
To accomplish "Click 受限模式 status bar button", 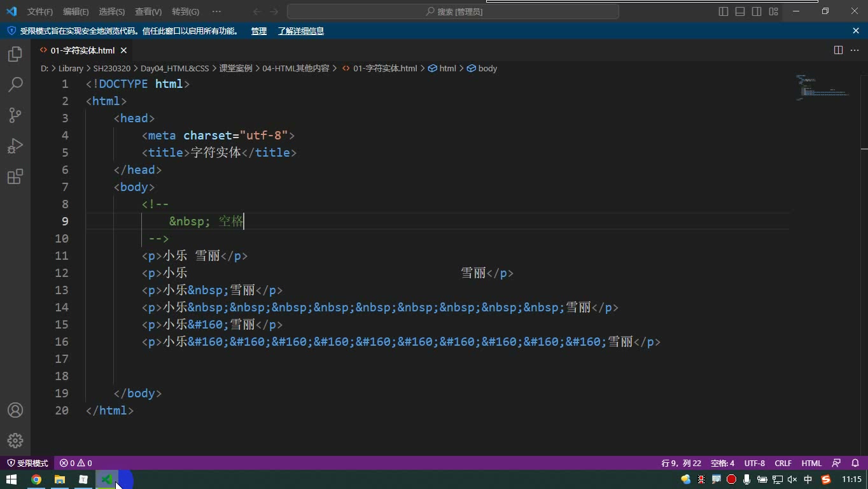I will [x=27, y=463].
